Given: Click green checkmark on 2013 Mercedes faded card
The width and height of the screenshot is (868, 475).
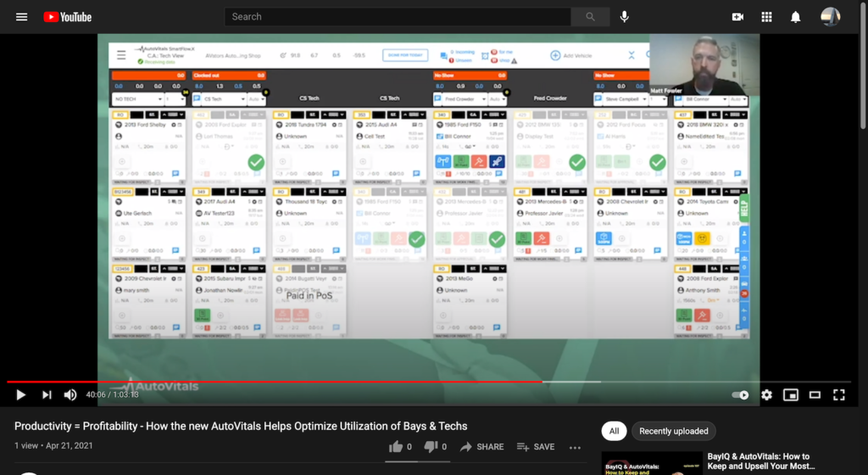Looking at the screenshot, I should point(497,239).
